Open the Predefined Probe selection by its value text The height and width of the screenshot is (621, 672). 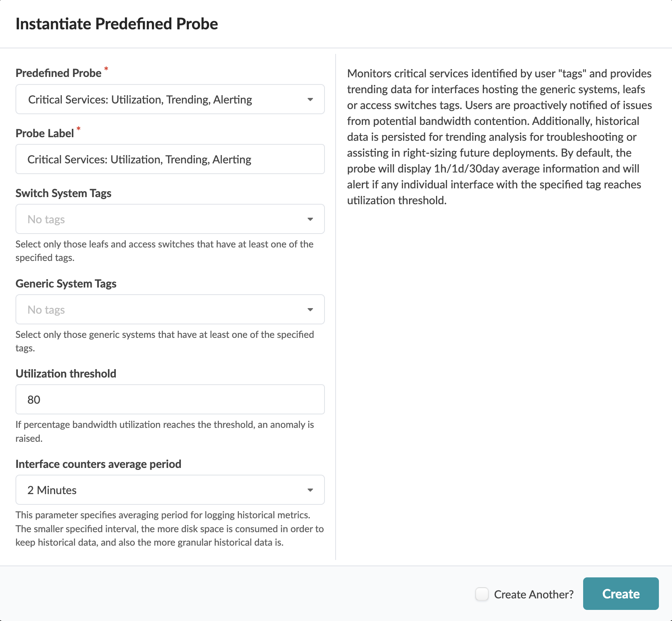click(x=140, y=100)
